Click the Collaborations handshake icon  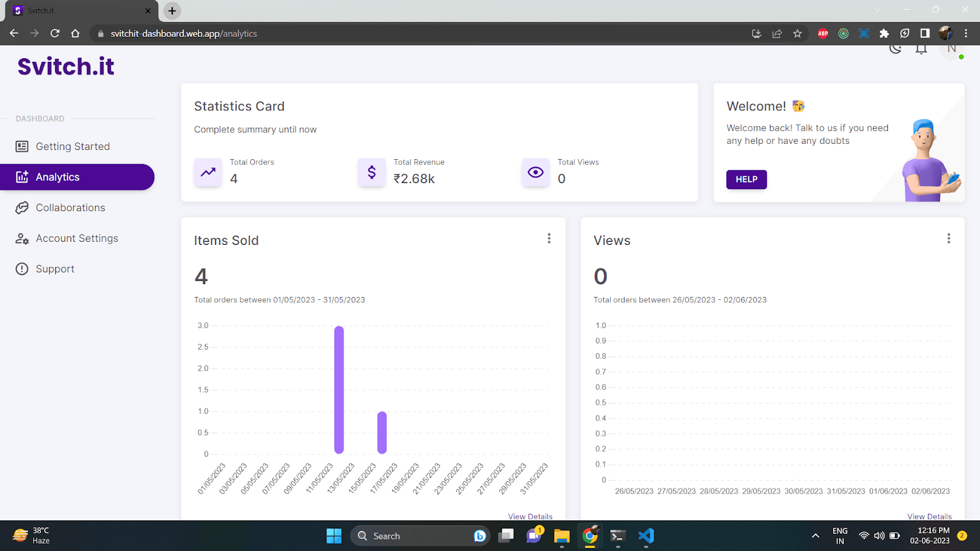tap(22, 208)
